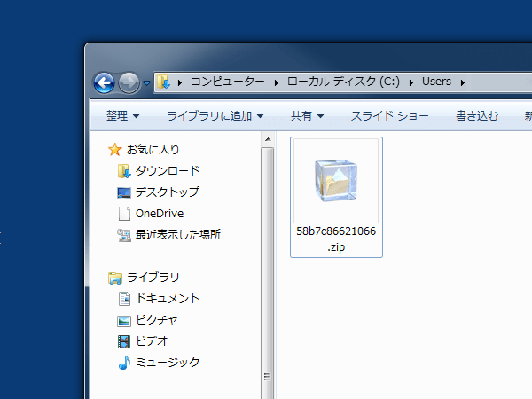
Task: Open the 整理 menu
Action: pyautogui.click(x=122, y=116)
